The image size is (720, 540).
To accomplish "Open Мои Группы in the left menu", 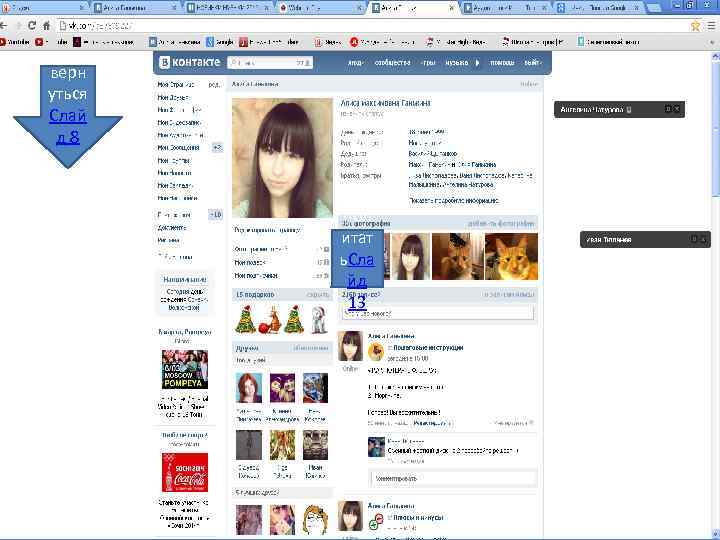I will [x=174, y=160].
